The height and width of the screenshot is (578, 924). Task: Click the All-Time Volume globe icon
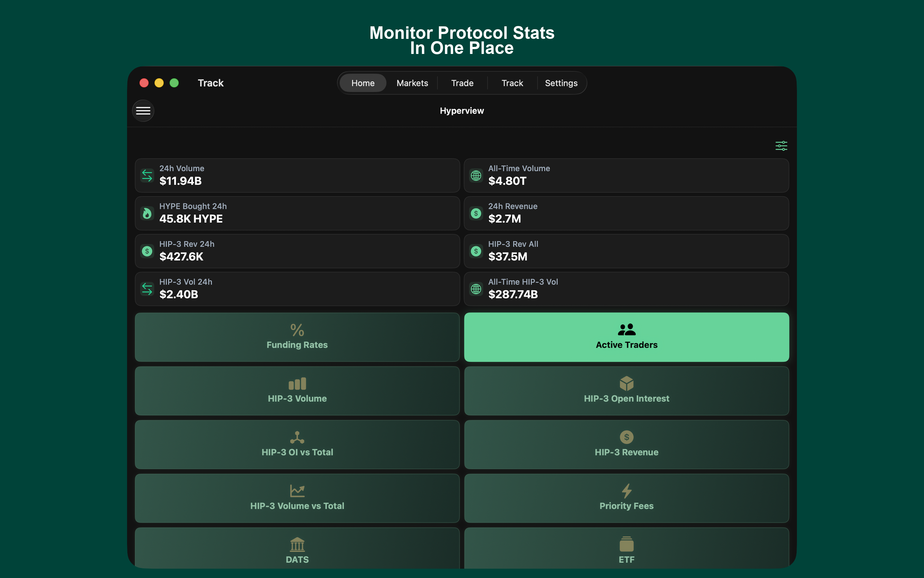point(476,175)
